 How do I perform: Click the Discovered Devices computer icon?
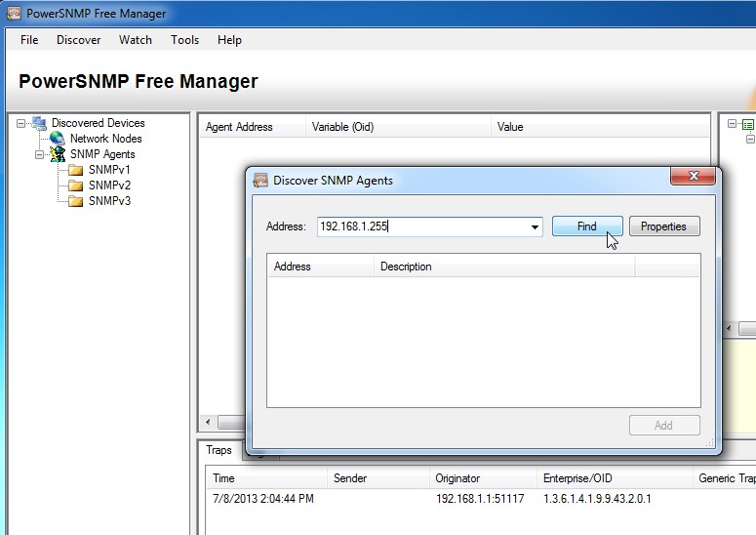point(39,123)
